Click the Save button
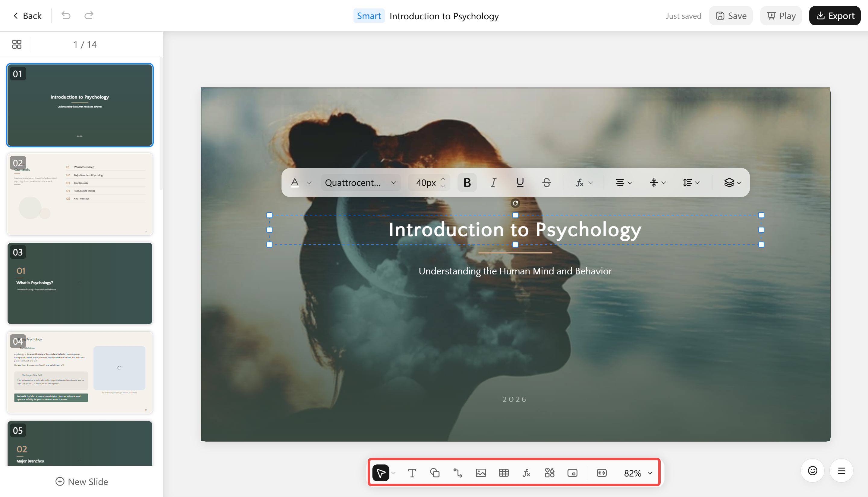Image resolution: width=868 pixels, height=497 pixels. (x=731, y=16)
